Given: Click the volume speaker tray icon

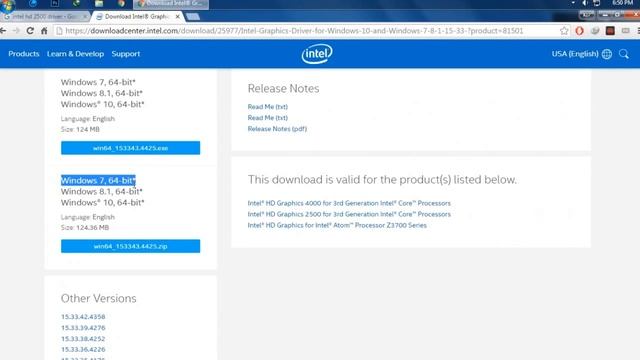Looking at the screenshot, I should pyautogui.click(x=584, y=3).
